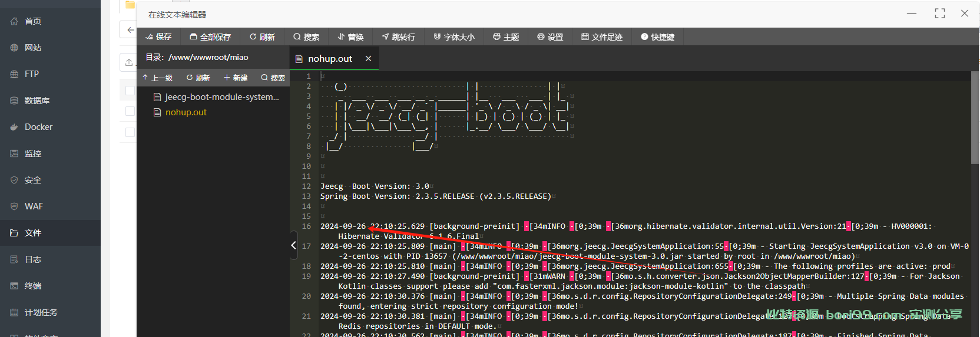Click the upload icon in background file manager
980x337 pixels.
[129, 62]
